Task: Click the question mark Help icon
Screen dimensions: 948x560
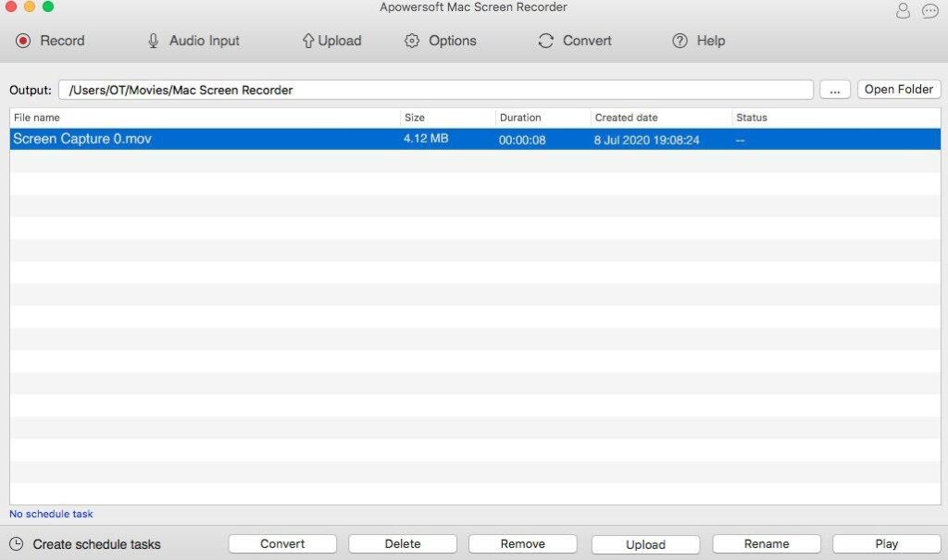Action: click(680, 41)
